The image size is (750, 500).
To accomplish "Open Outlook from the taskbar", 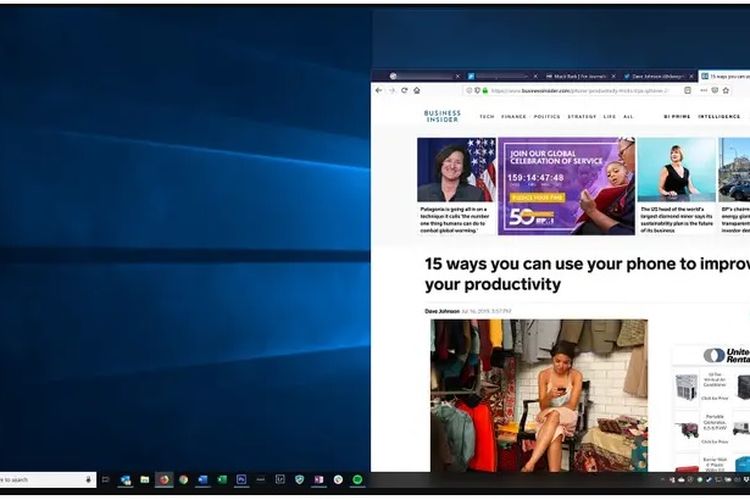I will tap(125, 479).
